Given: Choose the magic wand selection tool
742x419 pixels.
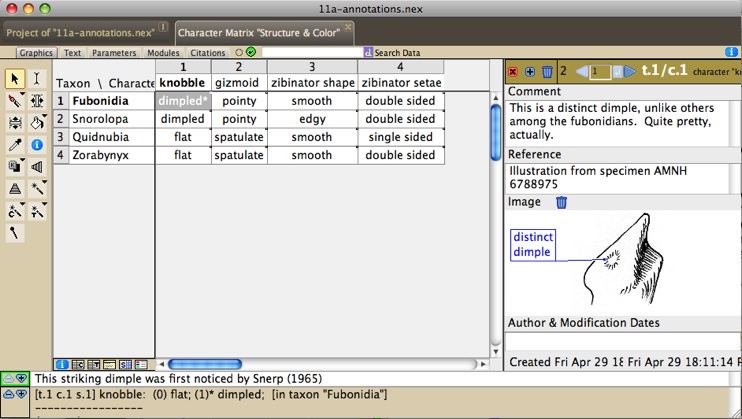Looking at the screenshot, I should (37, 189).
